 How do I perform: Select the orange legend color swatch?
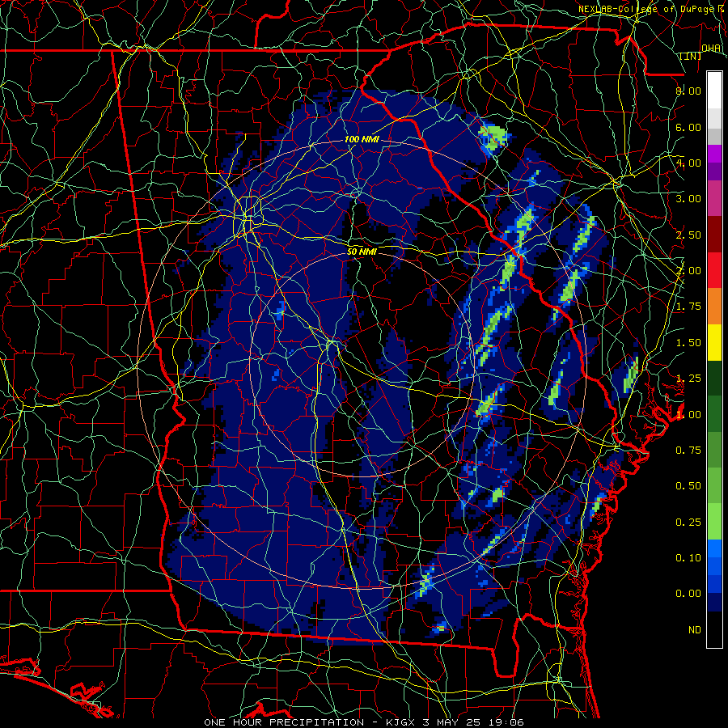point(714,307)
